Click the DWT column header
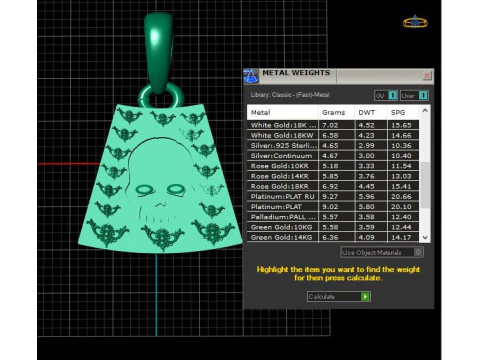The height and width of the screenshot is (360, 480). [371, 113]
